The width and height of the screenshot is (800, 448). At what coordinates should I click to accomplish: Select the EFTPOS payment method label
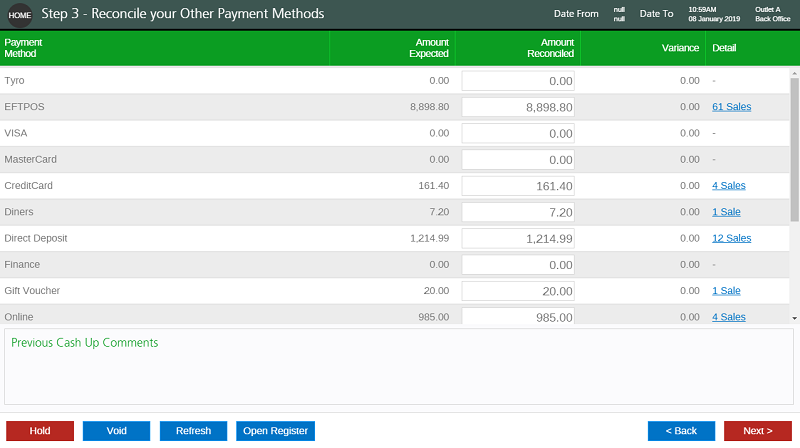click(24, 107)
